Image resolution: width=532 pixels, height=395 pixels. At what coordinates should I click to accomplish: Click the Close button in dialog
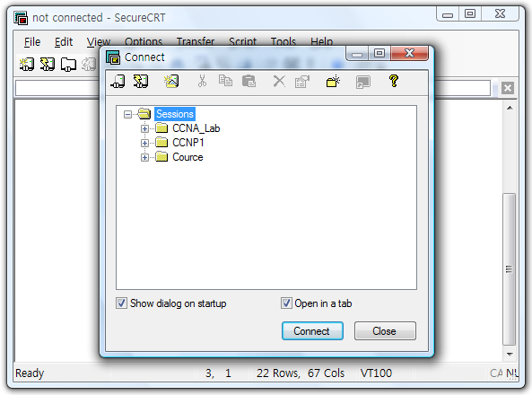[385, 330]
